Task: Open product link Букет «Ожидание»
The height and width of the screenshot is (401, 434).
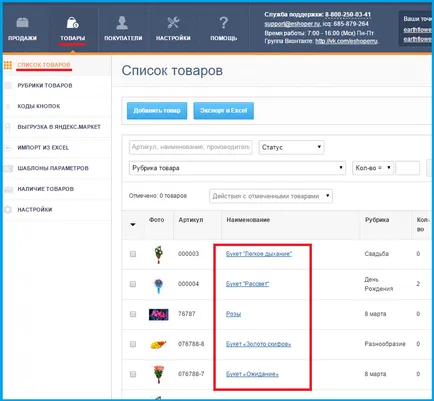Action: coord(252,374)
